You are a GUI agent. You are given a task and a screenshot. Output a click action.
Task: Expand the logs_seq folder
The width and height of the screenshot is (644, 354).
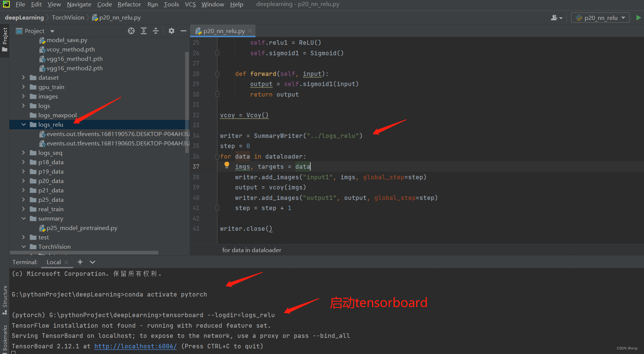click(23, 153)
